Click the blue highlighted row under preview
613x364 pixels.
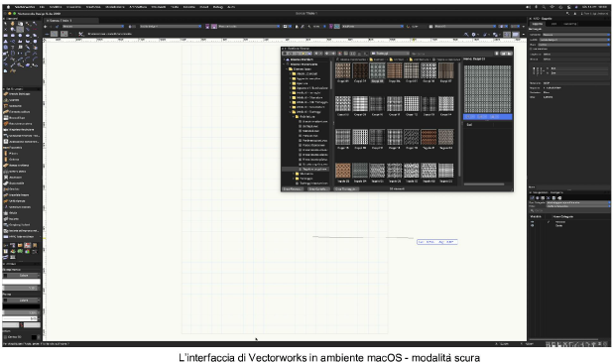click(487, 117)
